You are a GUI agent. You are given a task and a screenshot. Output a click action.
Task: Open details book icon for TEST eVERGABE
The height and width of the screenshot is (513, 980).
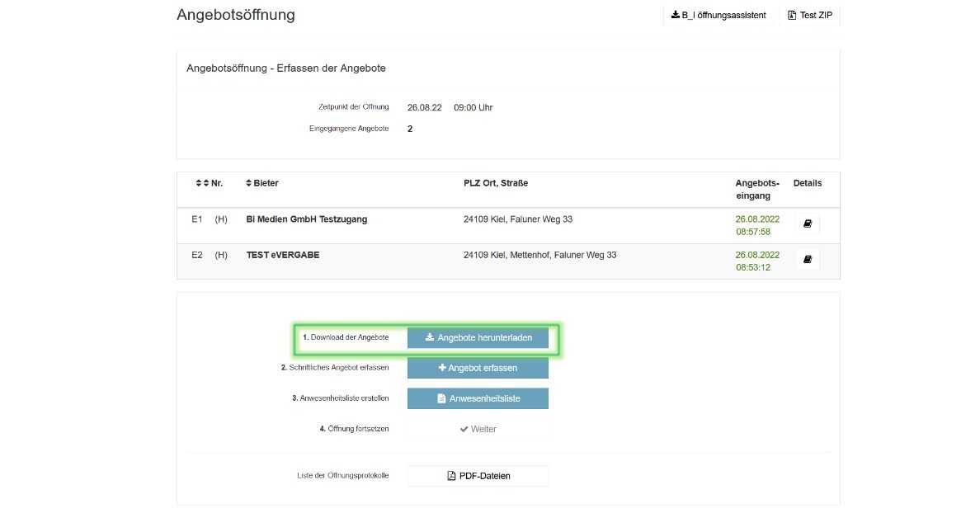coord(807,258)
